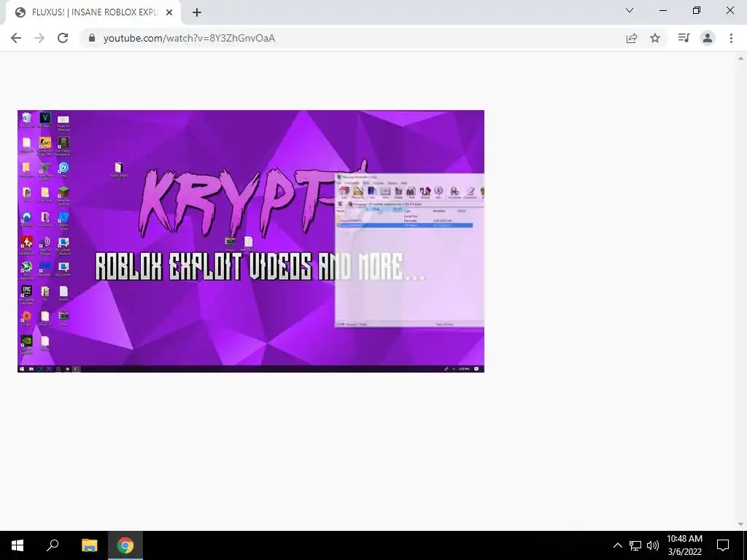View site information lock icon
Image resolution: width=747 pixels, height=560 pixels.
pyautogui.click(x=92, y=38)
